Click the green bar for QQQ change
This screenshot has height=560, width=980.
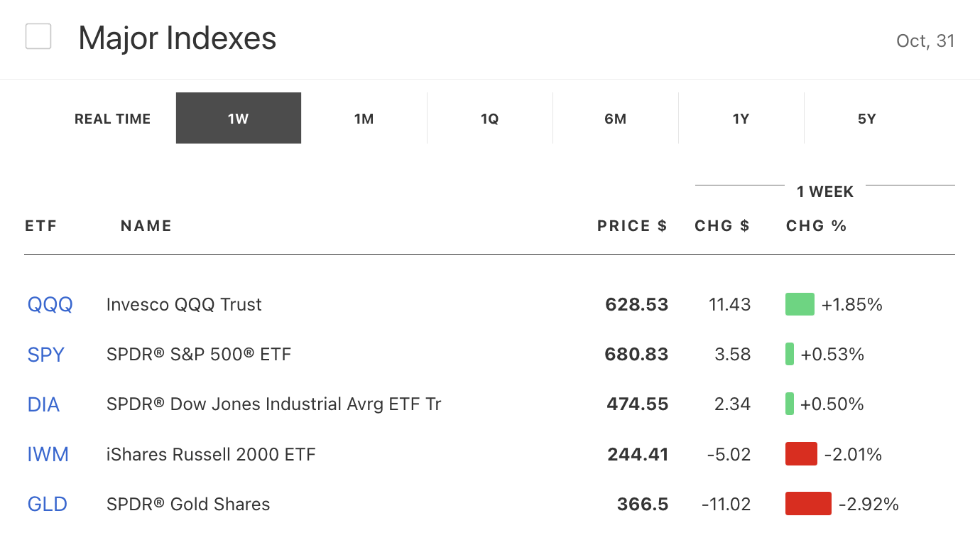(x=800, y=305)
